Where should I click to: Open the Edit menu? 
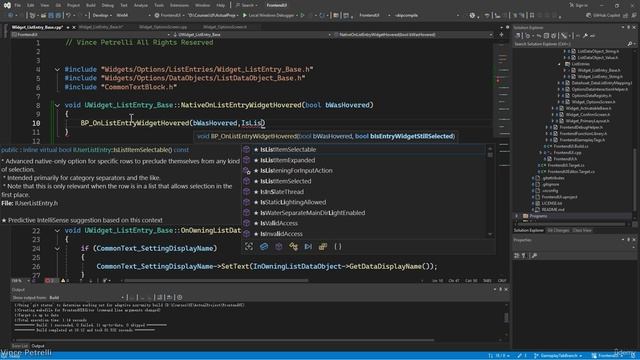31,5
